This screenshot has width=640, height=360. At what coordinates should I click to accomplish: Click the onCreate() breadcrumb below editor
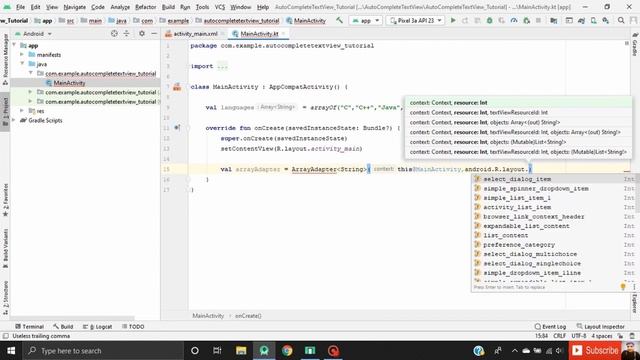click(248, 316)
